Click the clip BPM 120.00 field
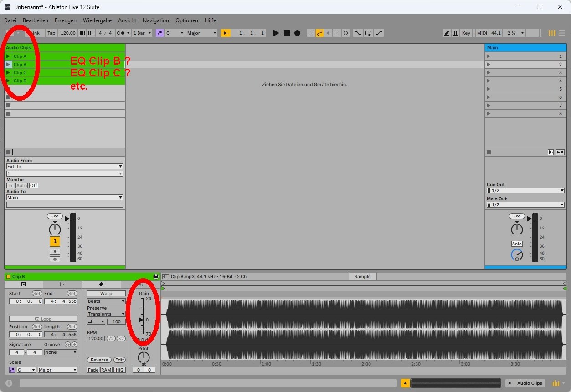571x392 pixels. click(96, 339)
